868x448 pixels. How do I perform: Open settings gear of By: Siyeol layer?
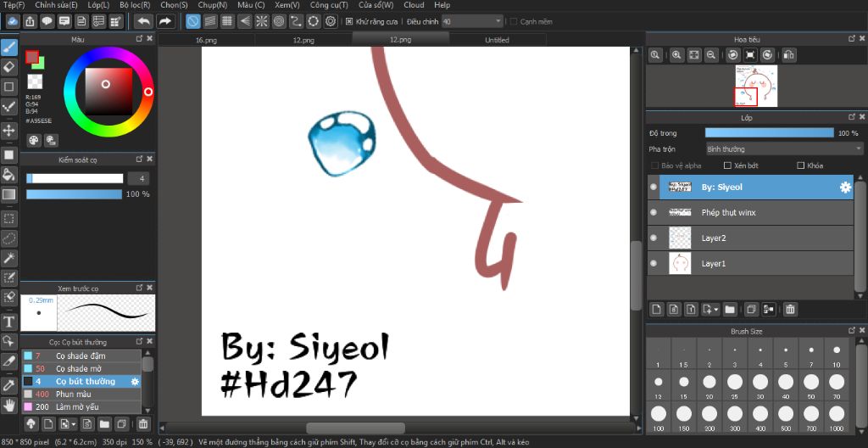pyautogui.click(x=845, y=188)
